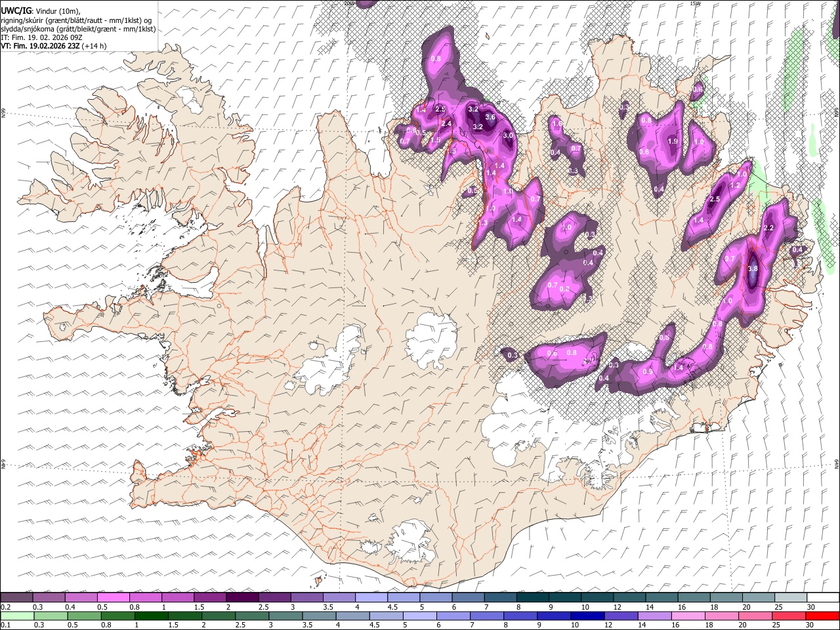Click the "rigning/skúrir" description line
The height and width of the screenshot is (630, 840).
pyautogui.click(x=77, y=20)
